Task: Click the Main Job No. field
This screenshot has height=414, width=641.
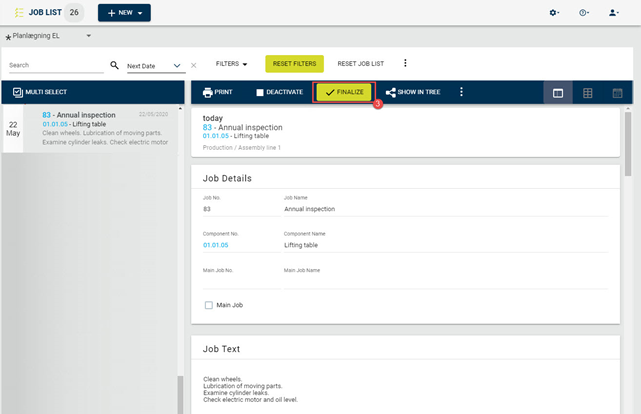Action: click(241, 282)
